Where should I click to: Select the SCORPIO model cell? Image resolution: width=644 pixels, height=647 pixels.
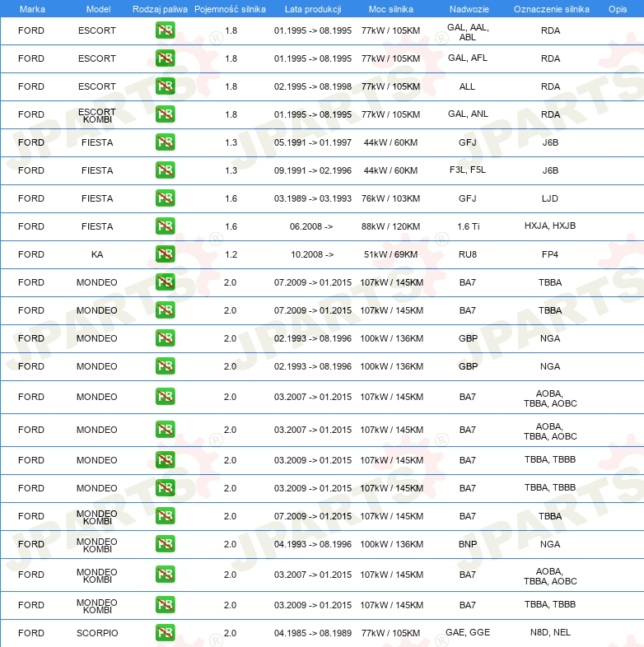pos(97,633)
